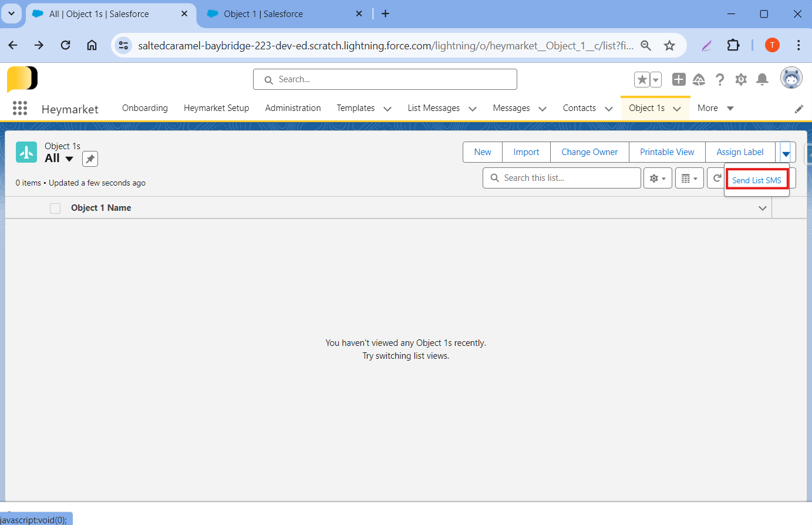Open the All list view selector

pyautogui.click(x=59, y=158)
